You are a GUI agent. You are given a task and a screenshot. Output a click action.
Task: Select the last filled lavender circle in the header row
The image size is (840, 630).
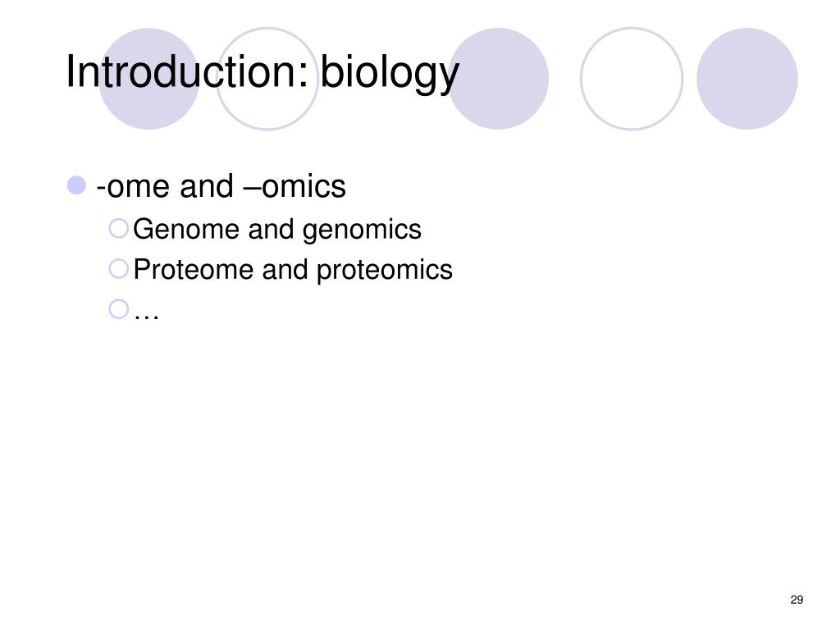click(747, 79)
